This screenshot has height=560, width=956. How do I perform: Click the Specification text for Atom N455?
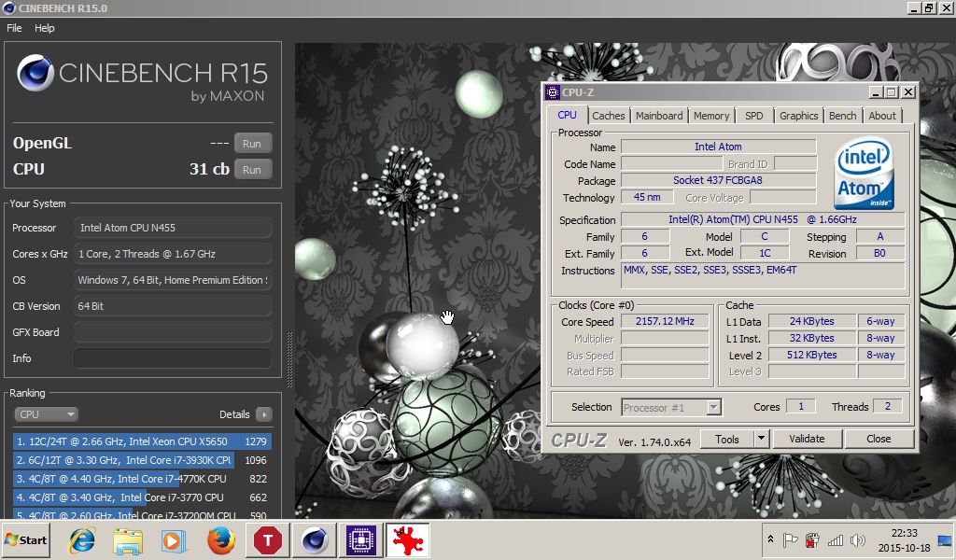tap(763, 219)
